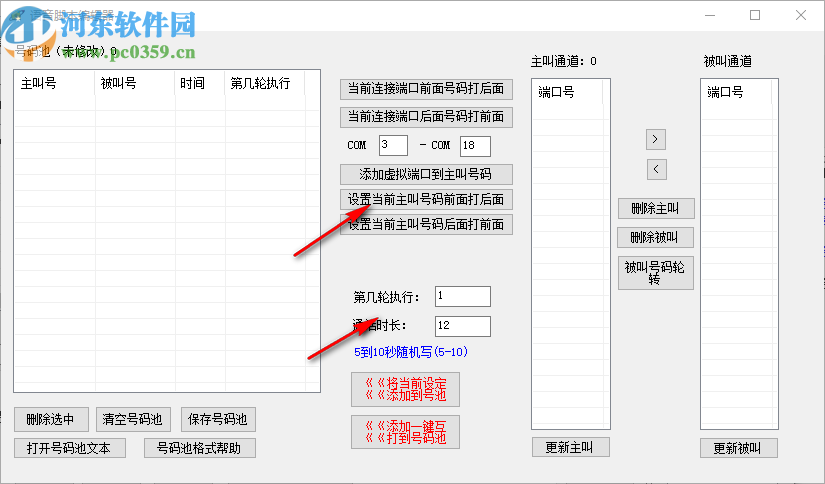Focus the starting COM port field showing 3
This screenshot has width=825, height=484.
pyautogui.click(x=393, y=146)
